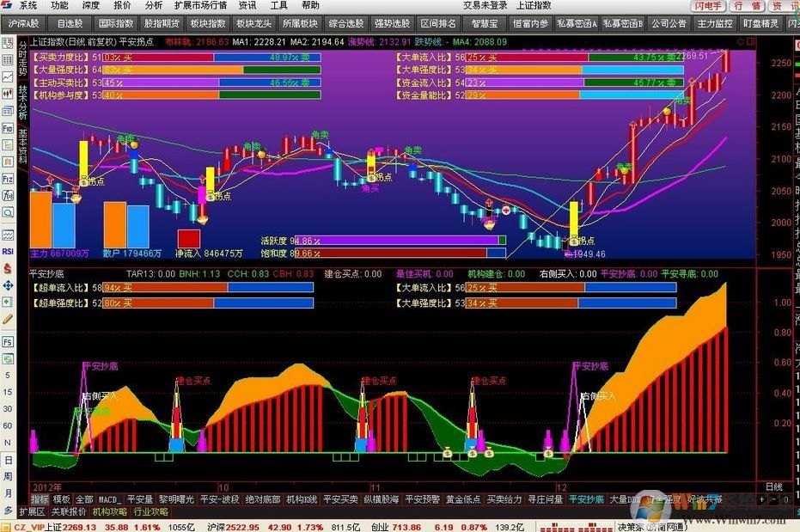The width and height of the screenshot is (800, 532).
Task: Open 股指期货 from the toolbar
Action: point(162,23)
